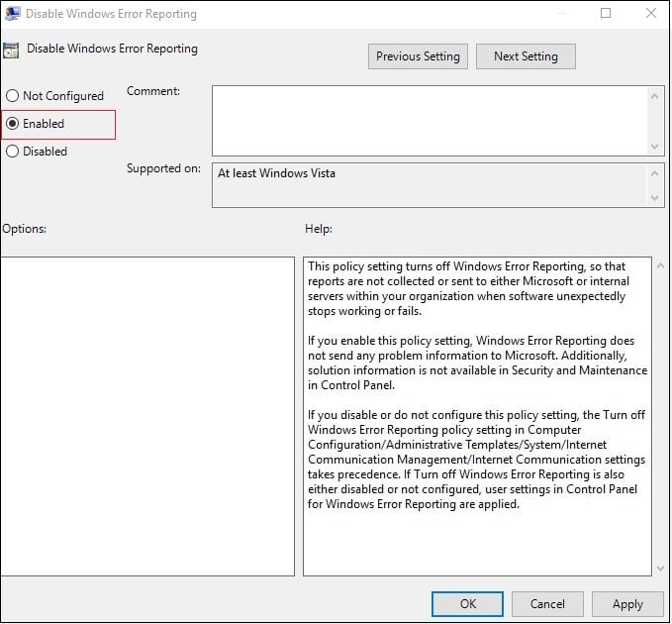This screenshot has height=624, width=672.
Task: Click the Options pane area
Action: [147, 416]
